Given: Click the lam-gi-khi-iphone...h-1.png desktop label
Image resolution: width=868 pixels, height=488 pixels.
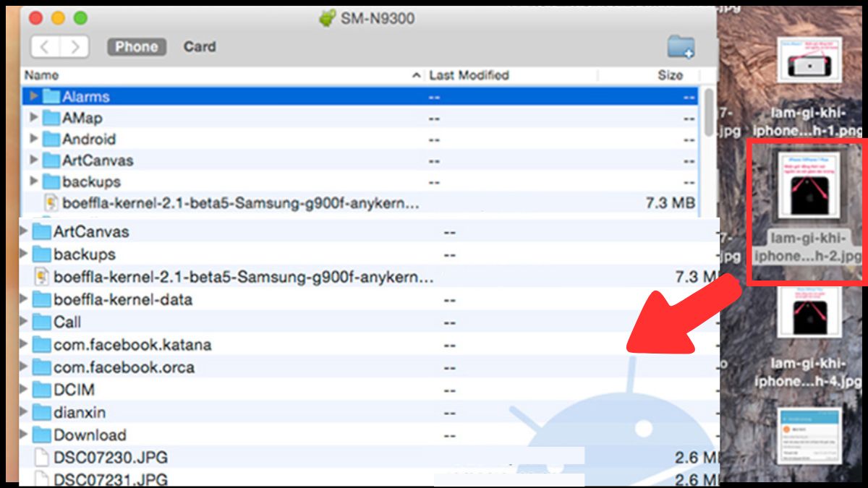Looking at the screenshot, I should (809, 122).
